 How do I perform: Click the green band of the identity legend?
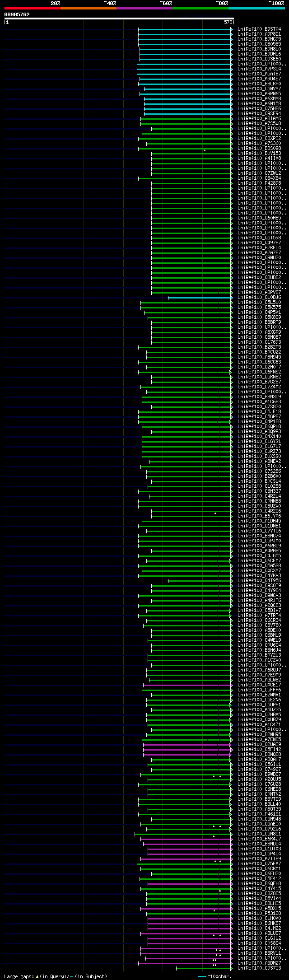[200, 8]
